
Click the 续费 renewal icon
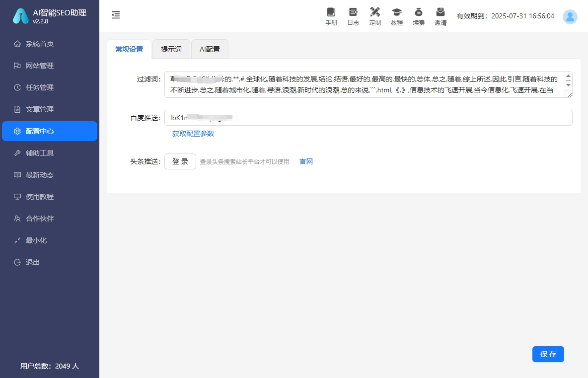coord(419,15)
